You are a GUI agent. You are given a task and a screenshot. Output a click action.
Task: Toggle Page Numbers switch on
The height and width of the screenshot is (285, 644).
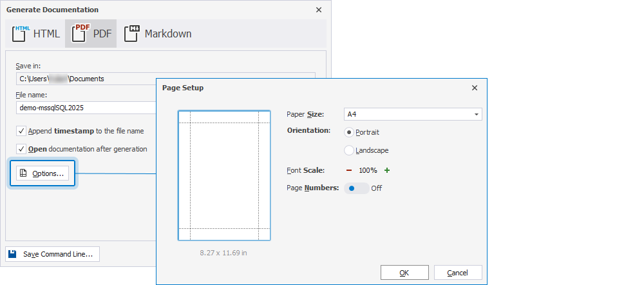pos(357,188)
